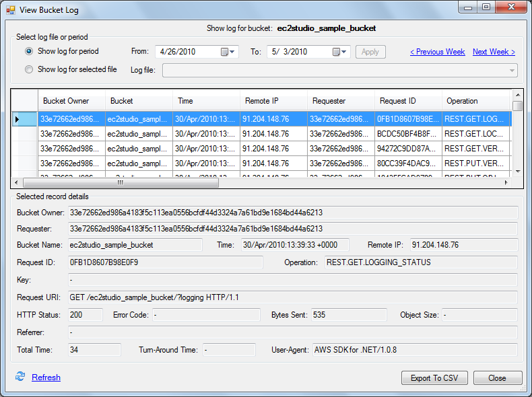Click the grid scroll-left arrow
Screen dimensions: 532x397
click(x=16, y=182)
